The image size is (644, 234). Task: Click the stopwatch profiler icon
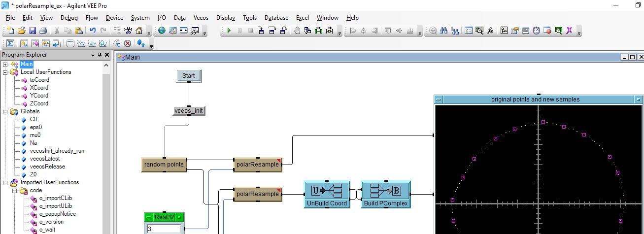click(x=537, y=31)
